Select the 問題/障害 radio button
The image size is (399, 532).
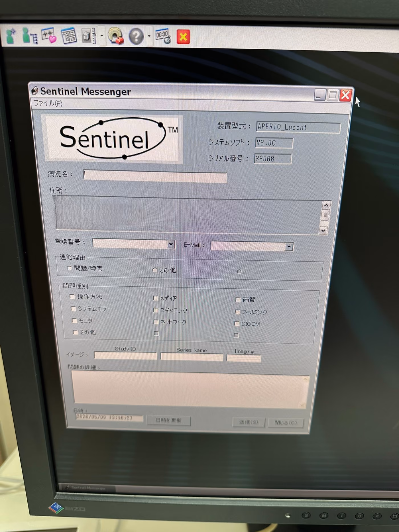[x=69, y=268]
